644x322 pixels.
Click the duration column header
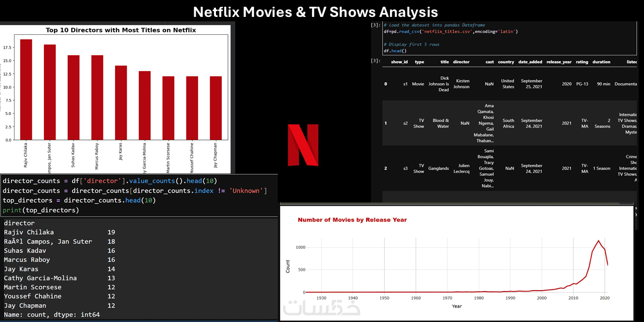(601, 62)
